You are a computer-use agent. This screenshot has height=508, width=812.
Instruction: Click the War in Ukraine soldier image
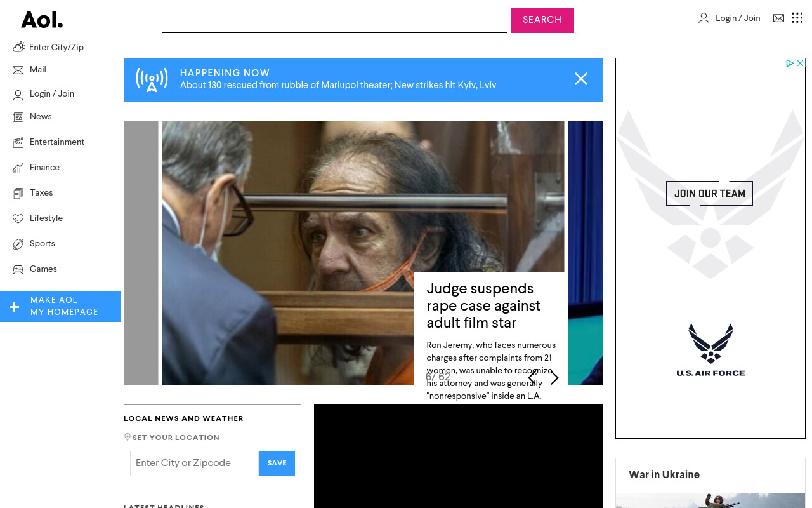(x=710, y=500)
